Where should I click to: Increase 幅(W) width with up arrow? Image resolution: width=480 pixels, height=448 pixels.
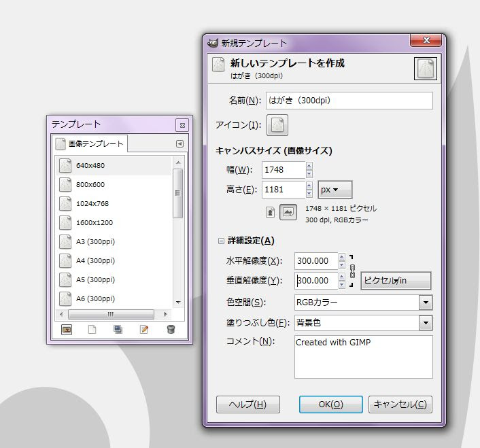[x=309, y=166]
